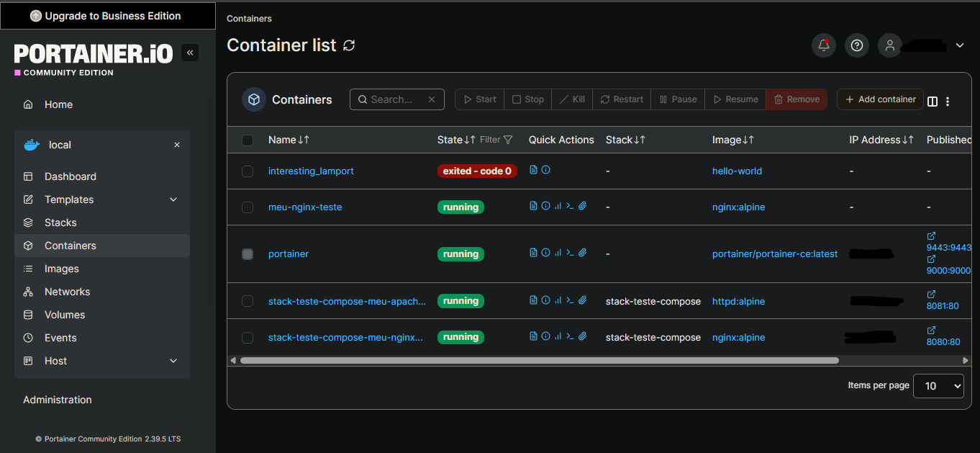The width and height of the screenshot is (980, 453).
Task: Click the Restart button
Action: tap(622, 99)
